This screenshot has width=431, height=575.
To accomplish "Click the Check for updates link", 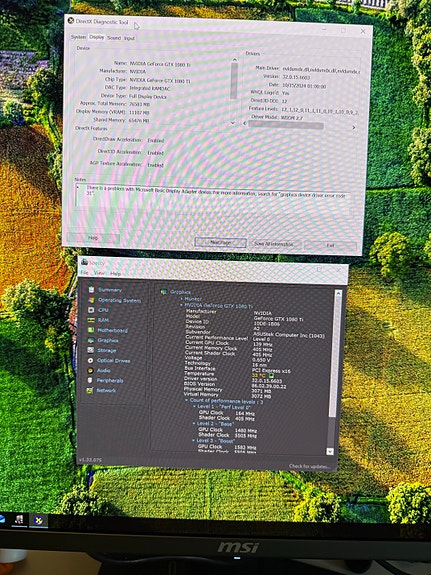I will 309,466.
